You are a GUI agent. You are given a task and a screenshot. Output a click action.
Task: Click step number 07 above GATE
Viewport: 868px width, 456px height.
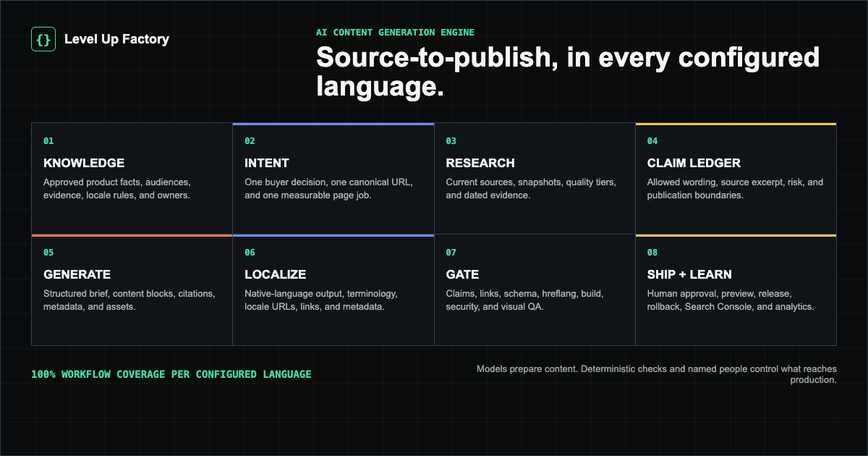451,253
